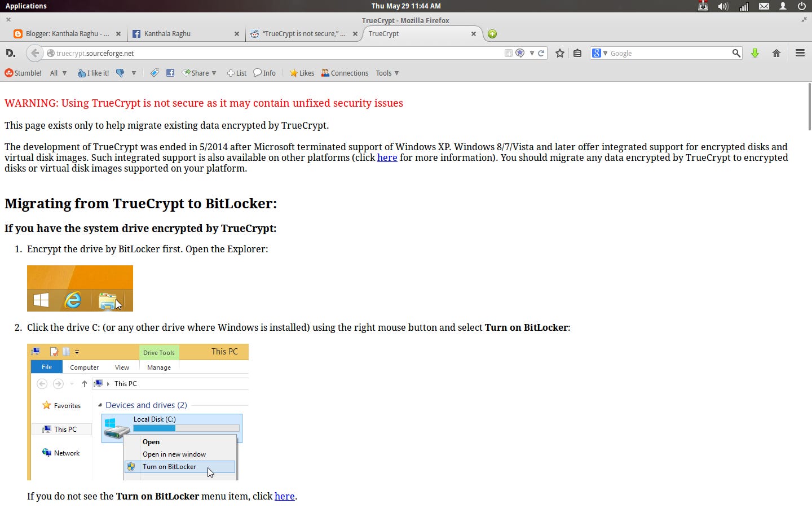Open downloads with the green arrow
Screen dimensions: 812x508
755,53
